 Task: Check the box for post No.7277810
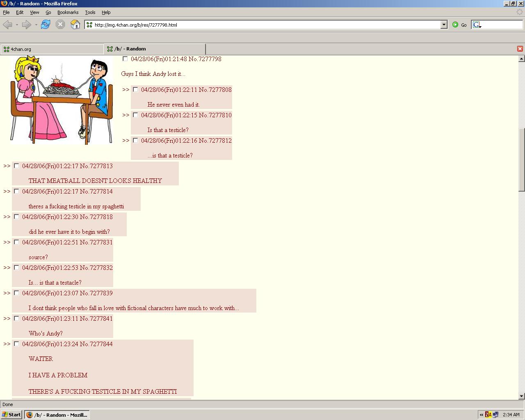[x=135, y=115]
